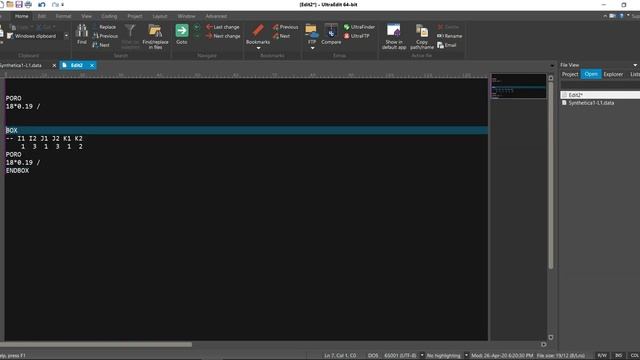Click the Open folder quick-access icon
Viewport: 640px width, 360px height.
10,4
